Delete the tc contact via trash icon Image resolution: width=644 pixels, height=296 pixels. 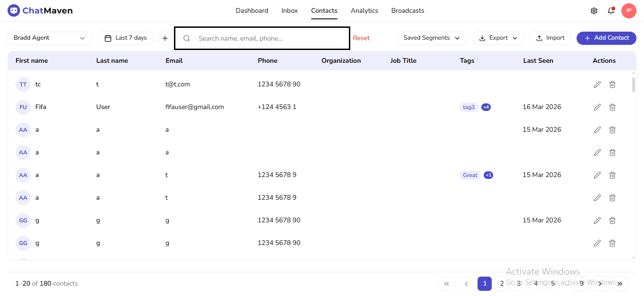point(612,84)
